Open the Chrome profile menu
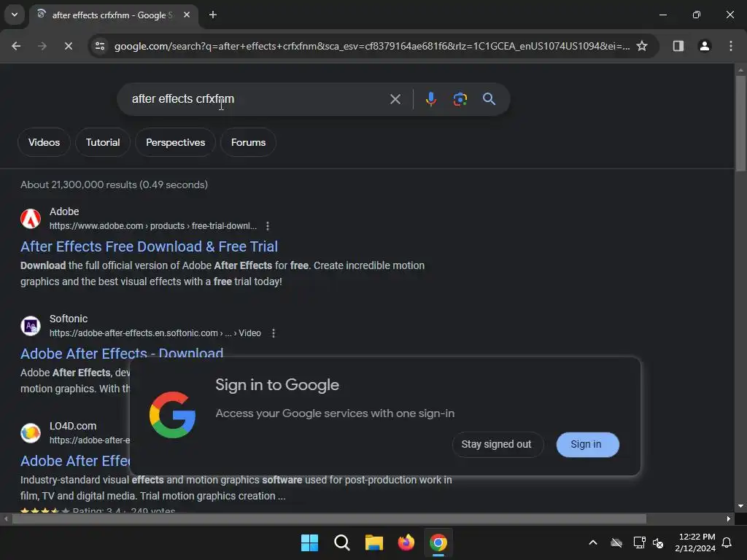Image resolution: width=747 pixels, height=560 pixels. click(x=704, y=46)
